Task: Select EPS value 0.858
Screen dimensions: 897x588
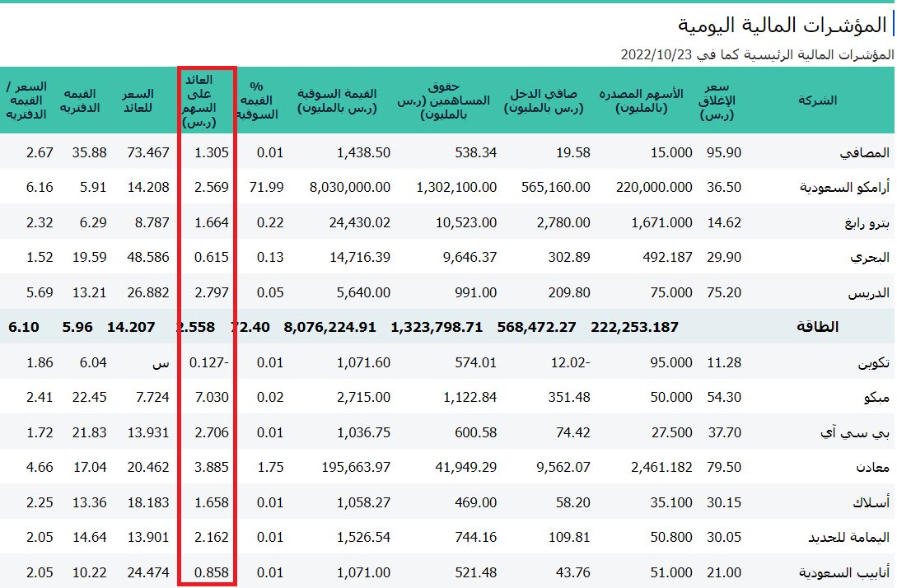Action: 212,572
